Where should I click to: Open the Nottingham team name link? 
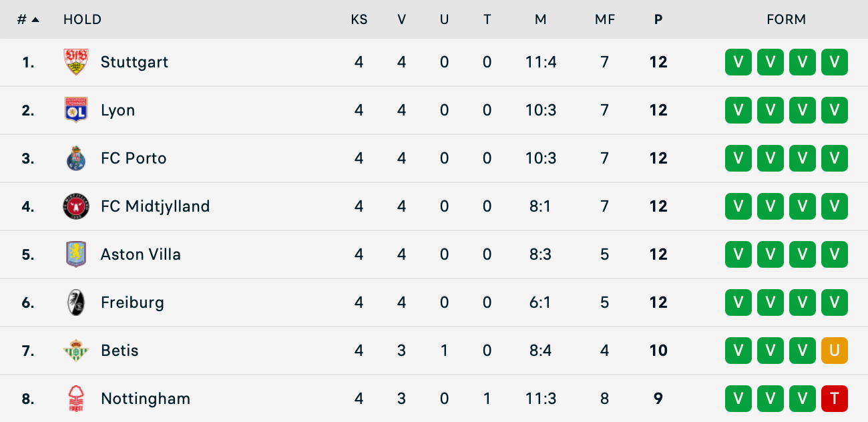click(x=145, y=399)
